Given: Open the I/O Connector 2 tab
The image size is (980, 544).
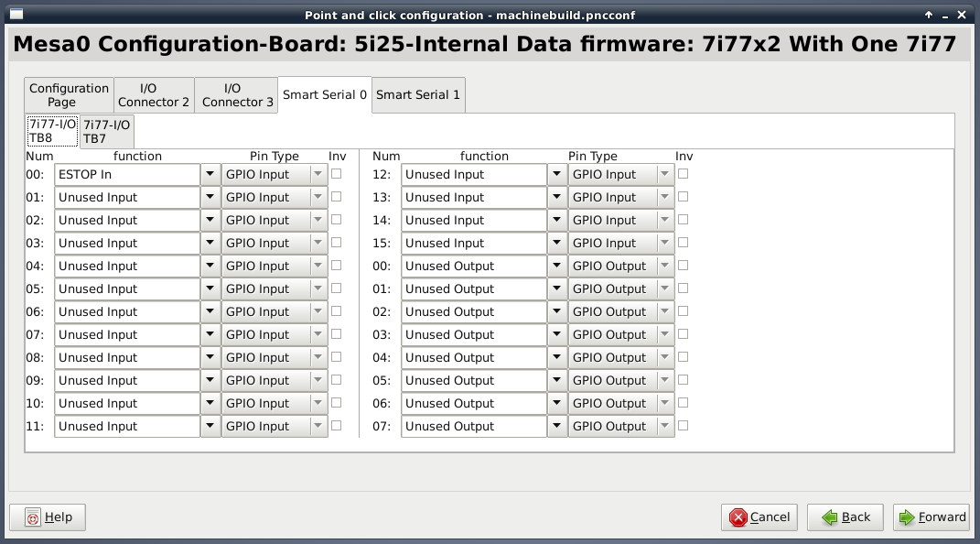Looking at the screenshot, I should [x=154, y=95].
